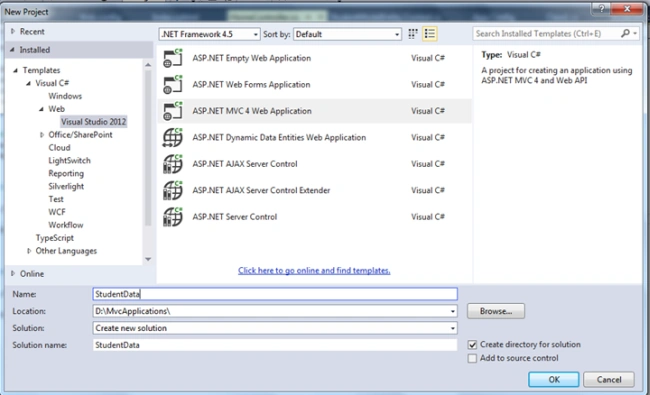Click the Search Installed Templates field
The height and width of the screenshot is (395, 650).
click(x=546, y=34)
